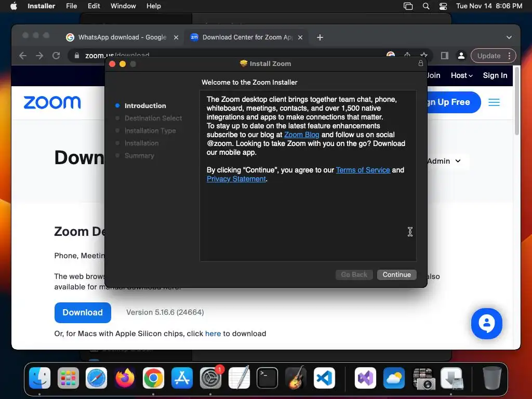The image size is (532, 399).
Task: Open Visual Studio from the Dock
Action: point(365,378)
